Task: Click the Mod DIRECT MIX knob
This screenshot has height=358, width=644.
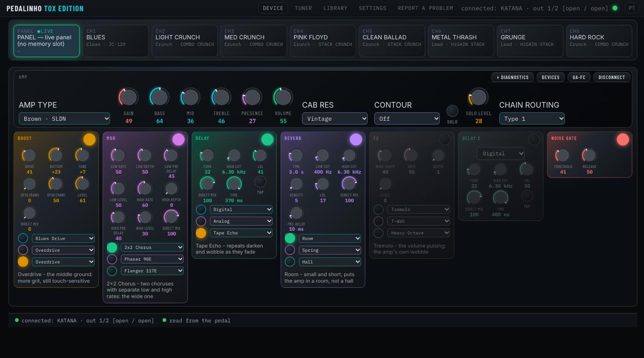Action: coord(172,217)
